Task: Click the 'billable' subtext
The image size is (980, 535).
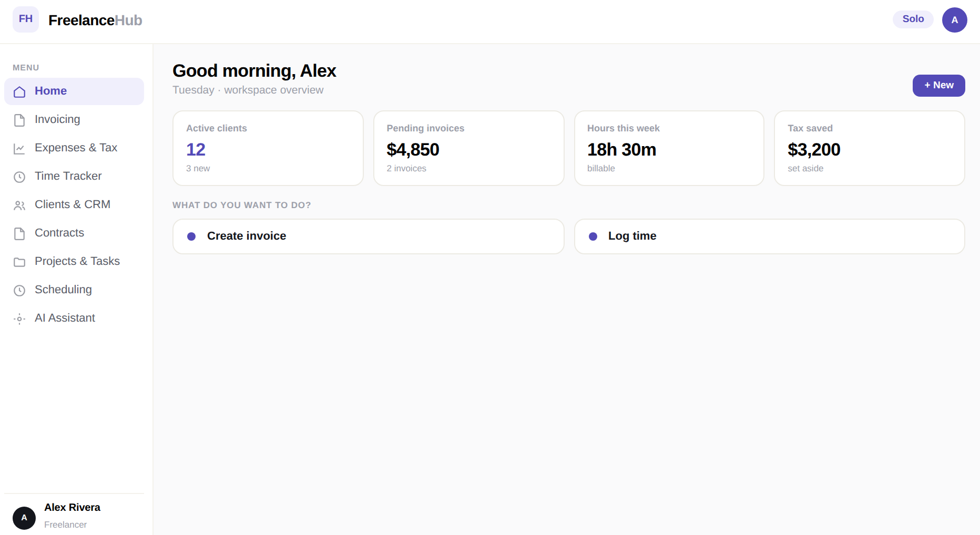Action: click(x=601, y=169)
